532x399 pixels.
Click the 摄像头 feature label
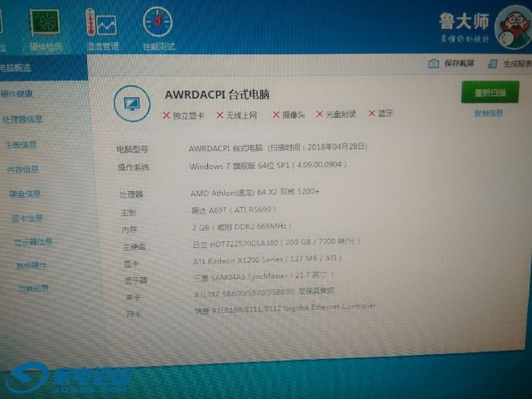point(294,115)
